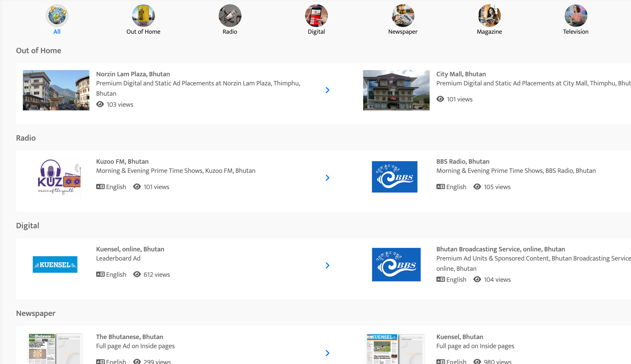The width and height of the screenshot is (631, 364).
Task: Click the Kuensel online blue logo
Action: pyautogui.click(x=55, y=264)
